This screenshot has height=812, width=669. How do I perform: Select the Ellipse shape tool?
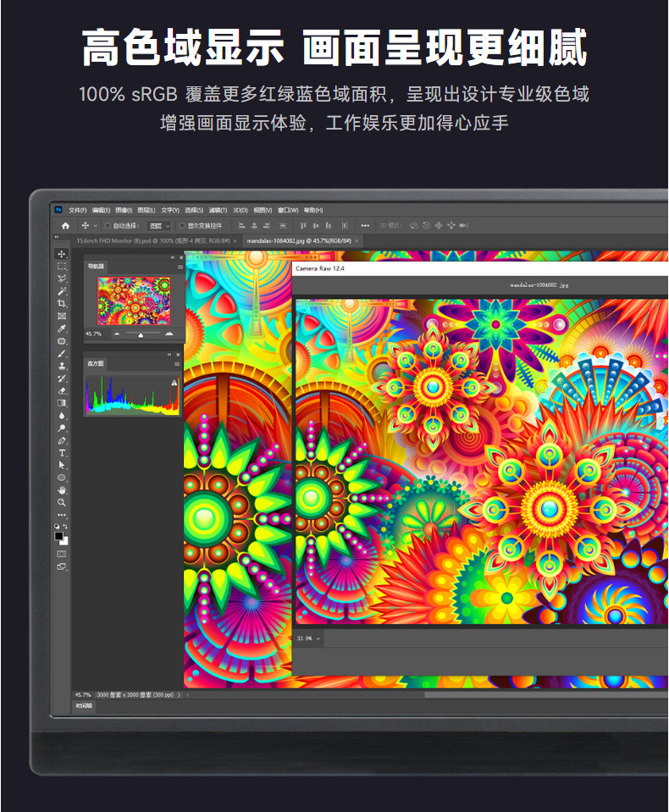pyautogui.click(x=62, y=478)
